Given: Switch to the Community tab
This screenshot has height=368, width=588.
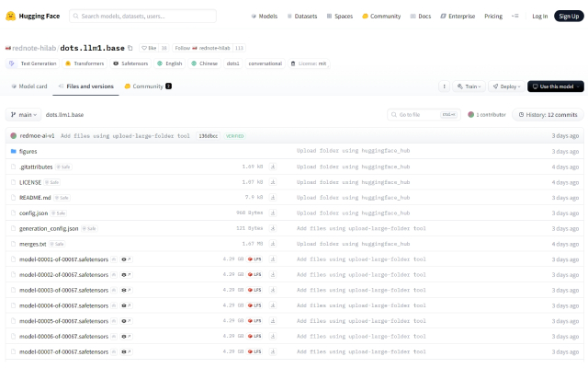Looking at the screenshot, I should 147,86.
